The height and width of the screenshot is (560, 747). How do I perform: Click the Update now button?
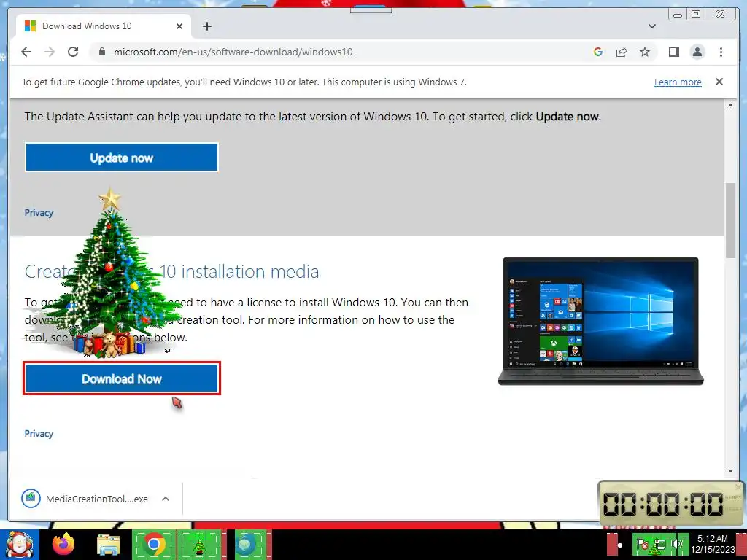pyautogui.click(x=122, y=157)
